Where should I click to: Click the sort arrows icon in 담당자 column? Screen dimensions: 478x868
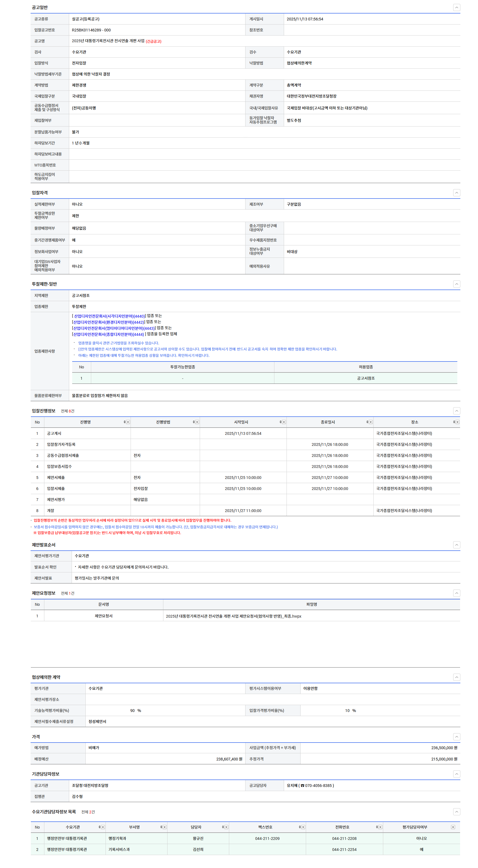(223, 827)
